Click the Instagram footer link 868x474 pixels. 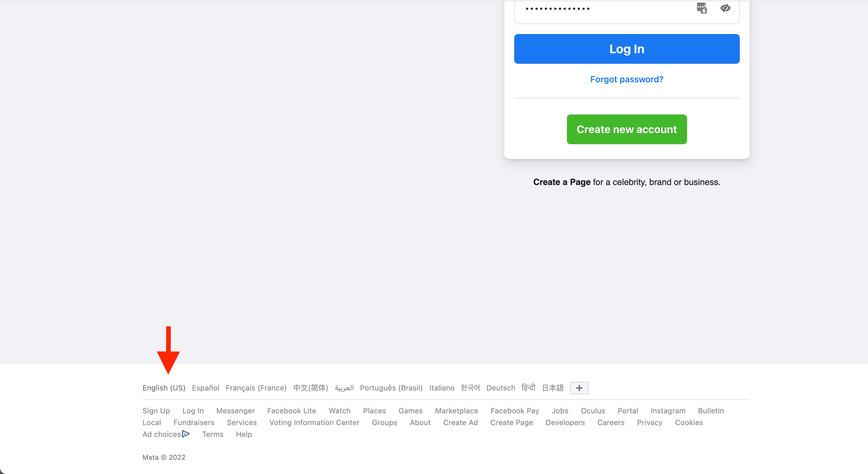tap(668, 411)
